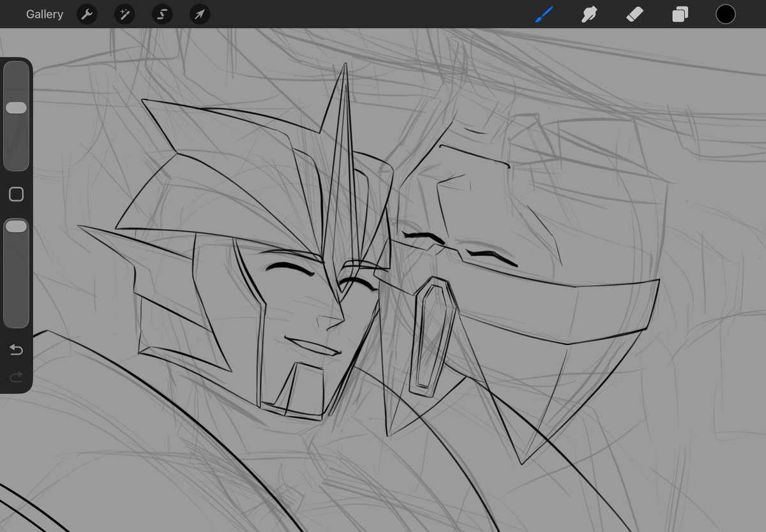766x532 pixels.
Task: Open the black color picker circle
Action: point(725,14)
